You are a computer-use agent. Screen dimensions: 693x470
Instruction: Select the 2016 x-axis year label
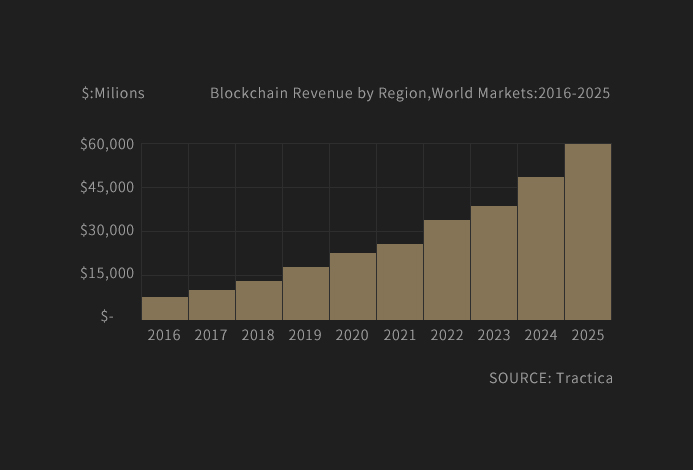[x=164, y=335]
